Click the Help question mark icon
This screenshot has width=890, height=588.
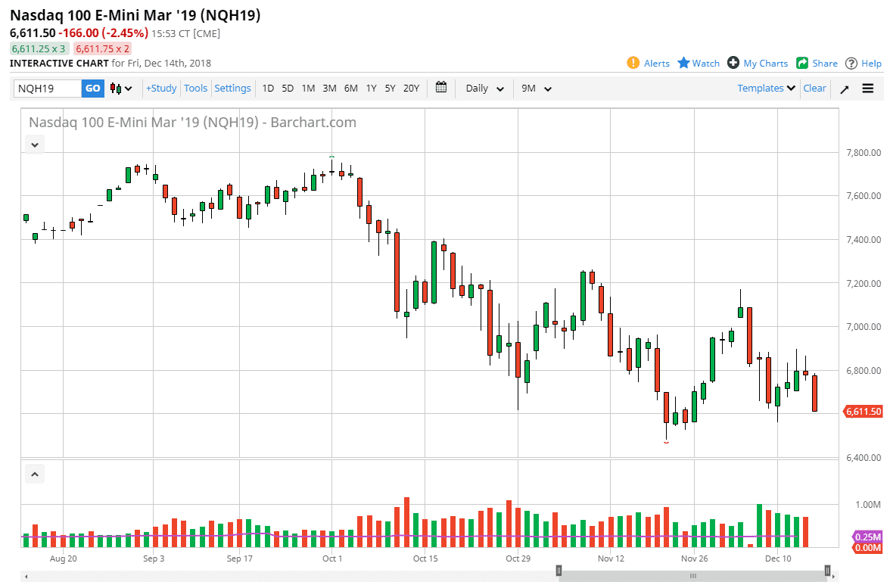tap(850, 63)
